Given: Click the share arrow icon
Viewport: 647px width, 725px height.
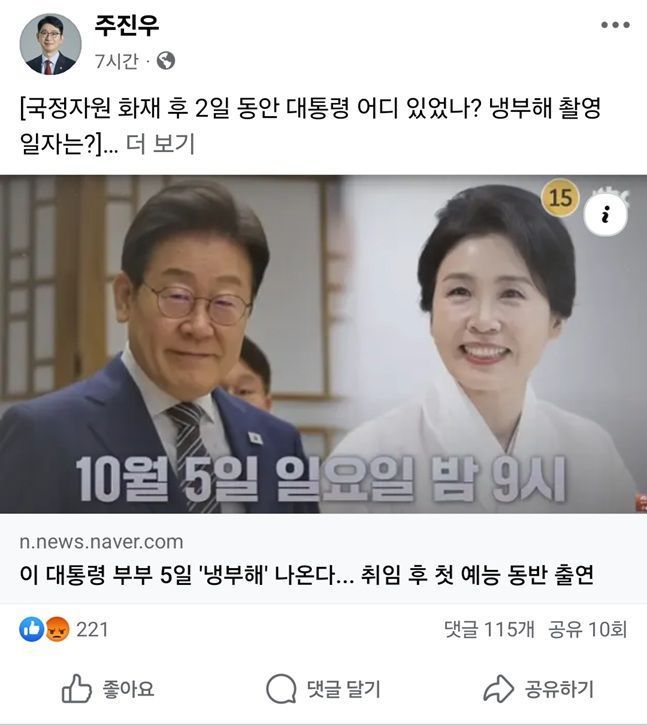Looking at the screenshot, I should (x=498, y=688).
